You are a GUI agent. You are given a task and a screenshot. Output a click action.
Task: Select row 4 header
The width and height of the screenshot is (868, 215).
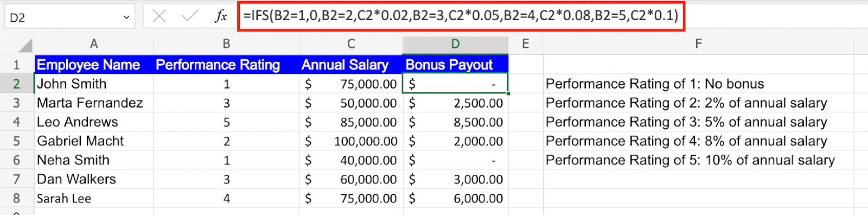pos(16,122)
